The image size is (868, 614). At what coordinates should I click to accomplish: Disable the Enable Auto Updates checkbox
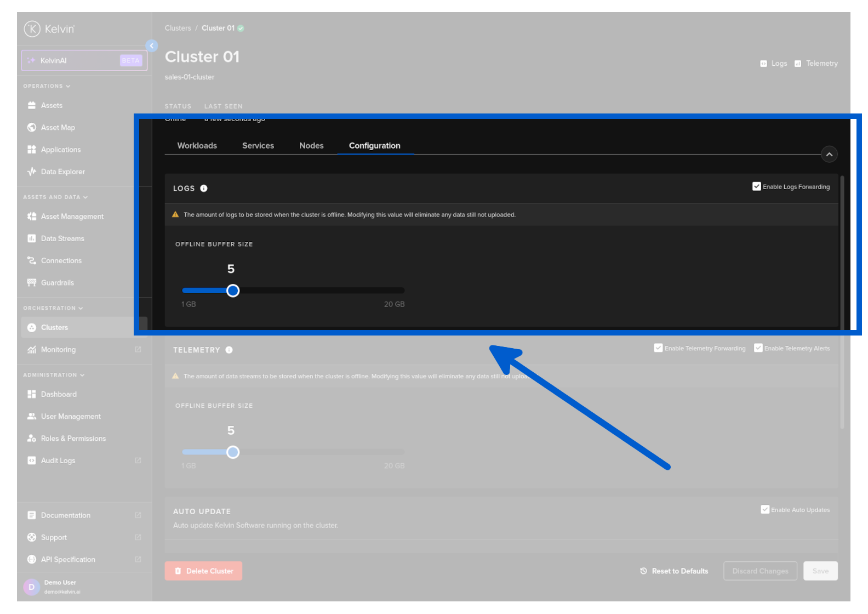(765, 510)
